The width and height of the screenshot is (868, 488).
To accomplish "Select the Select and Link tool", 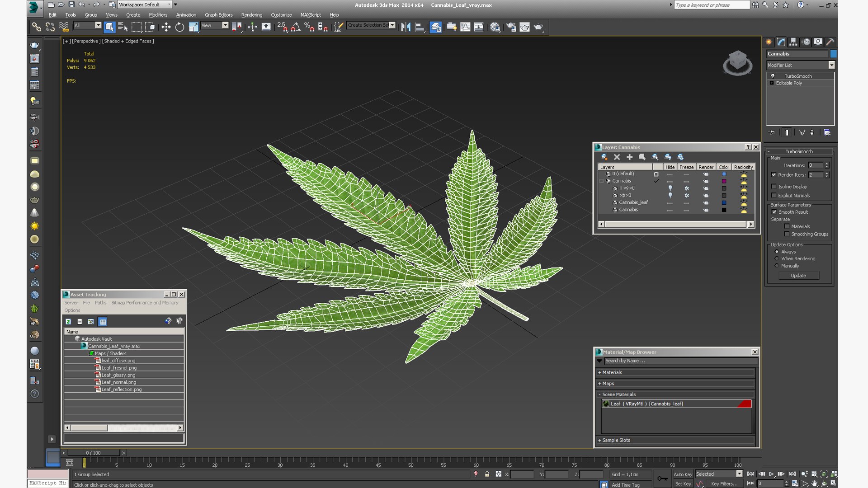I will pos(36,27).
